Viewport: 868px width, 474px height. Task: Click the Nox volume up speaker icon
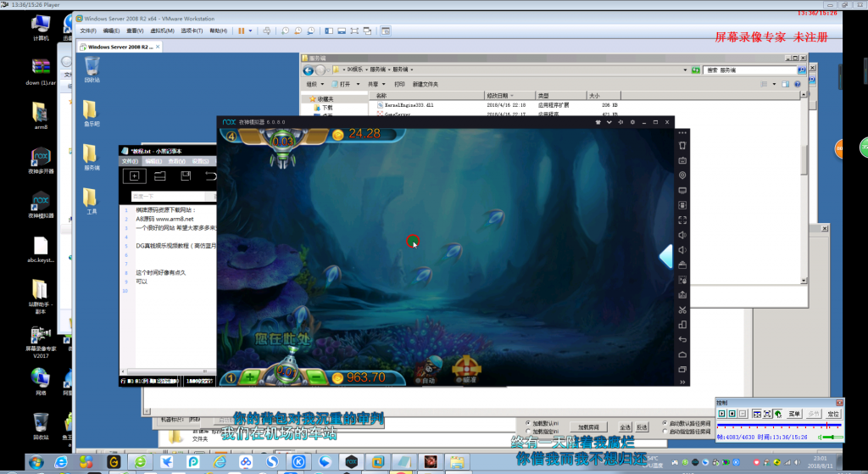[682, 235]
